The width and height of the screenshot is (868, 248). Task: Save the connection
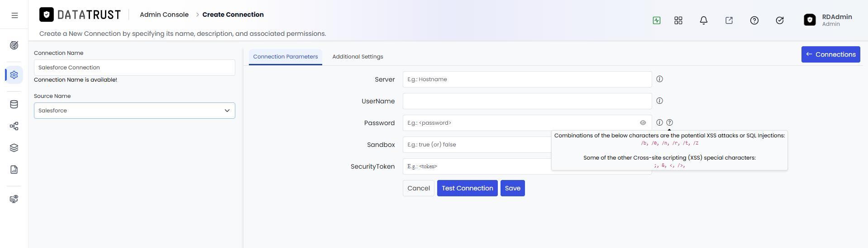coord(513,188)
